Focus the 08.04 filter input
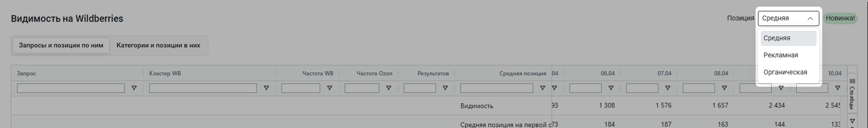This screenshot has width=868, height=128. 698,88
